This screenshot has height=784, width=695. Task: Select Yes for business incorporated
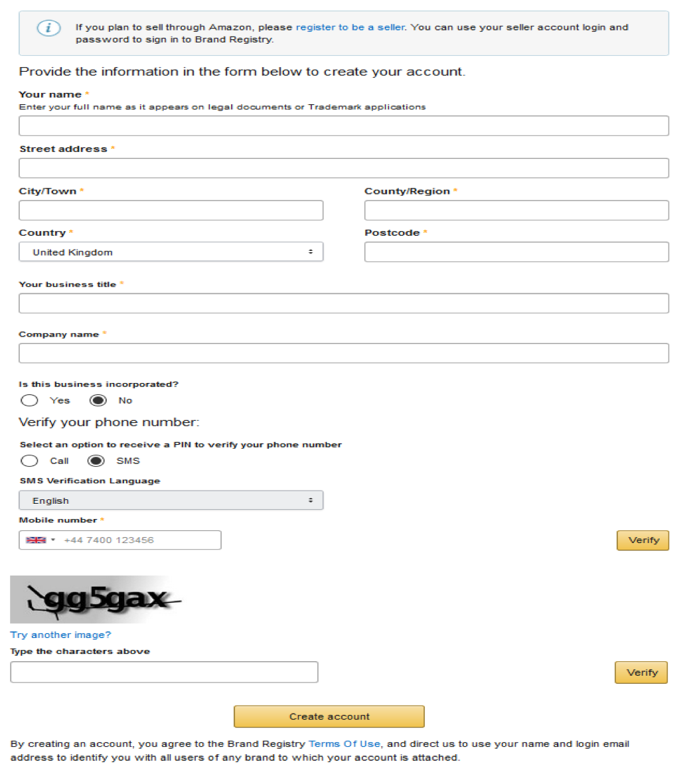30,400
